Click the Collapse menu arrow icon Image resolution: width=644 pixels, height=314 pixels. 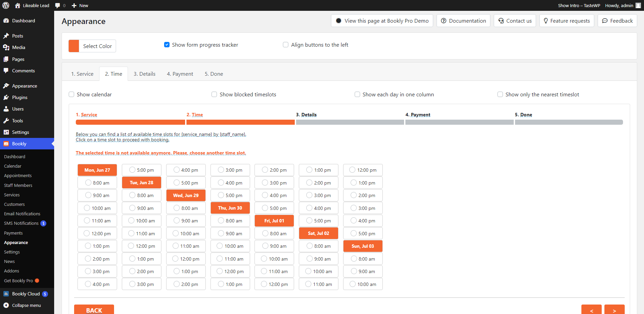(6, 305)
